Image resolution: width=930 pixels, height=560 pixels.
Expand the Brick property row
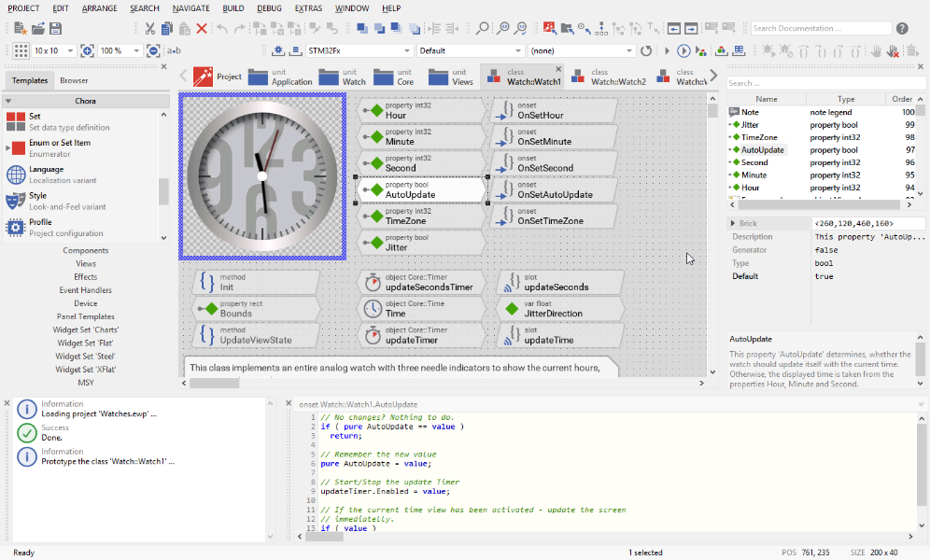click(733, 223)
